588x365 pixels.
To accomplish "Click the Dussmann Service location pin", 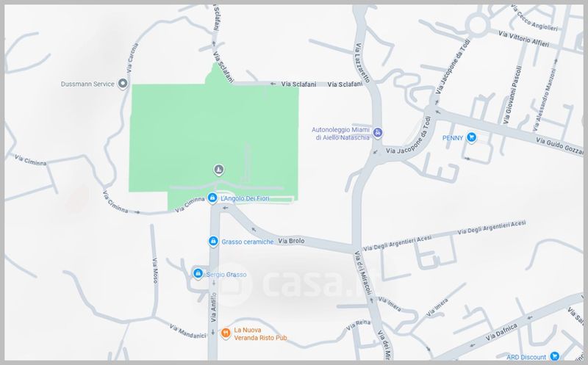I will [x=123, y=84].
